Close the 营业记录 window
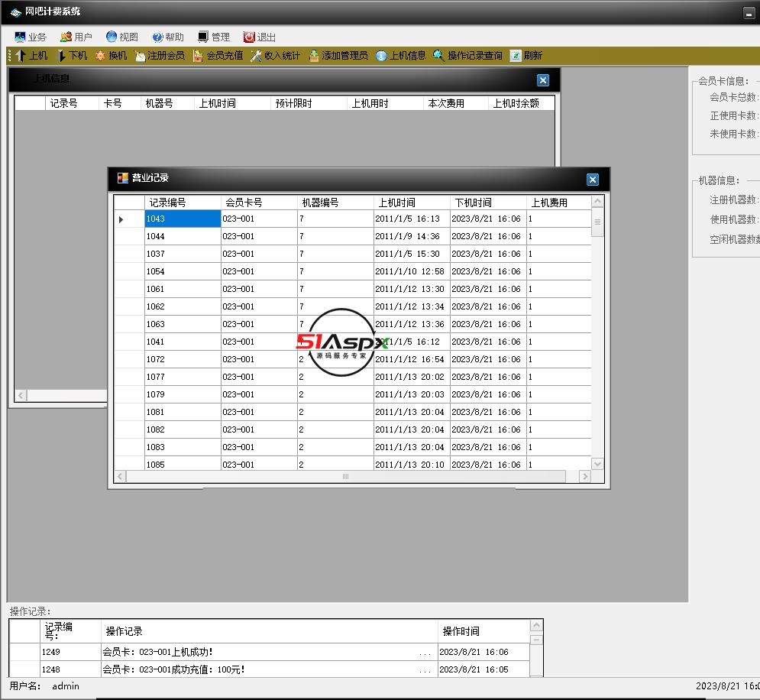 pyautogui.click(x=593, y=180)
